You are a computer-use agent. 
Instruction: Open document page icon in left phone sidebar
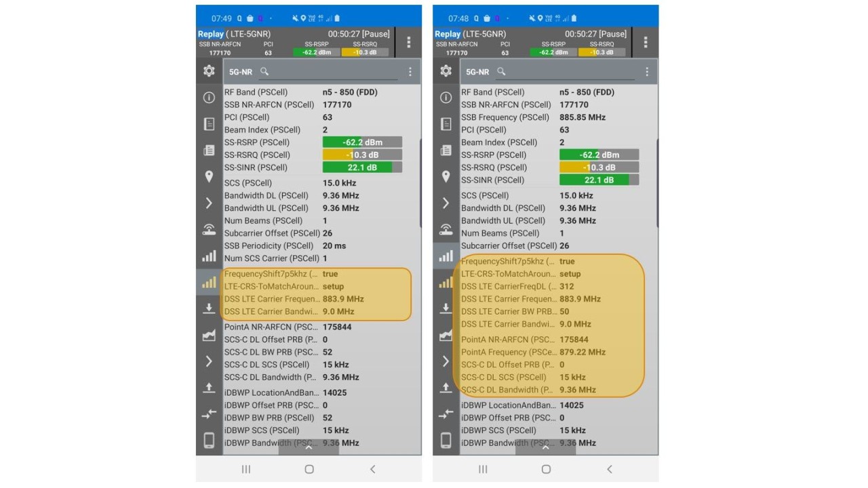tap(209, 124)
